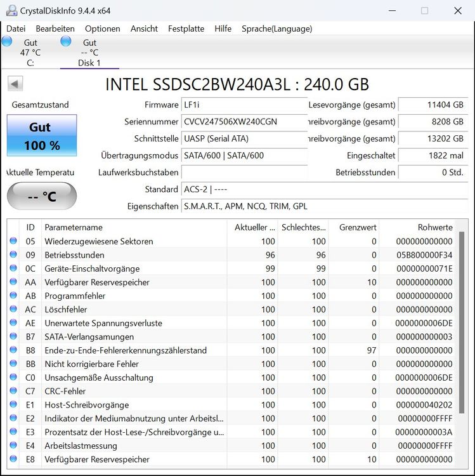Click the temperature display button
This screenshot has height=476, width=475.
[42, 196]
